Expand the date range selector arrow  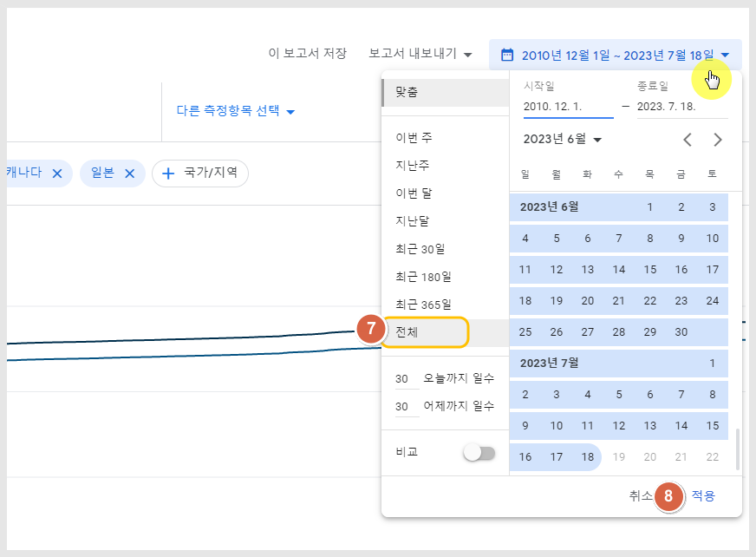pyautogui.click(x=725, y=55)
